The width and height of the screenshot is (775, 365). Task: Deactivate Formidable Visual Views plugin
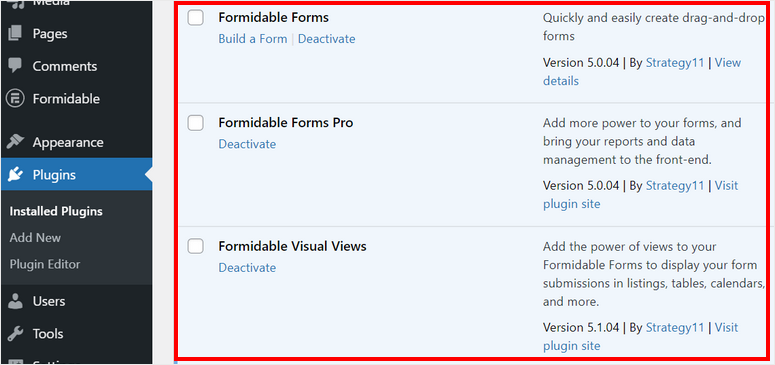click(x=247, y=268)
